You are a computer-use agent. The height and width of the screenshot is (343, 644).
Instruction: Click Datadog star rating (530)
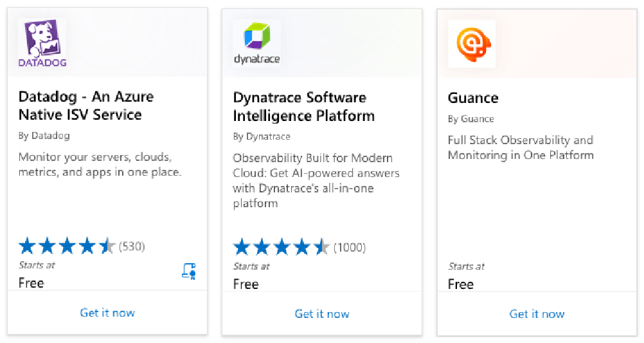point(82,246)
